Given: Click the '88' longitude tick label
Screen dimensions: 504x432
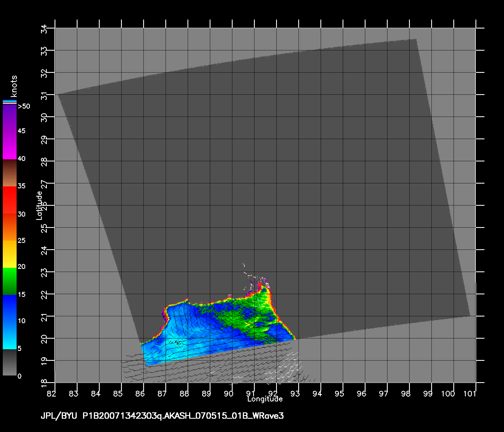Looking at the screenshot, I should click(x=184, y=394).
